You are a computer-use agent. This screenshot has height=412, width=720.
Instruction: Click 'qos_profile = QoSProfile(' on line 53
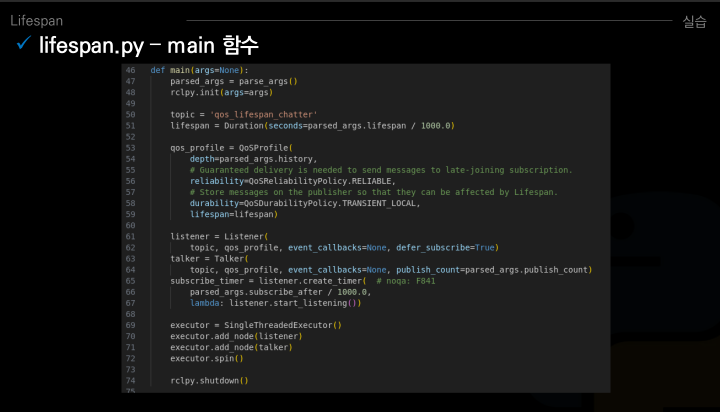pyautogui.click(x=231, y=148)
